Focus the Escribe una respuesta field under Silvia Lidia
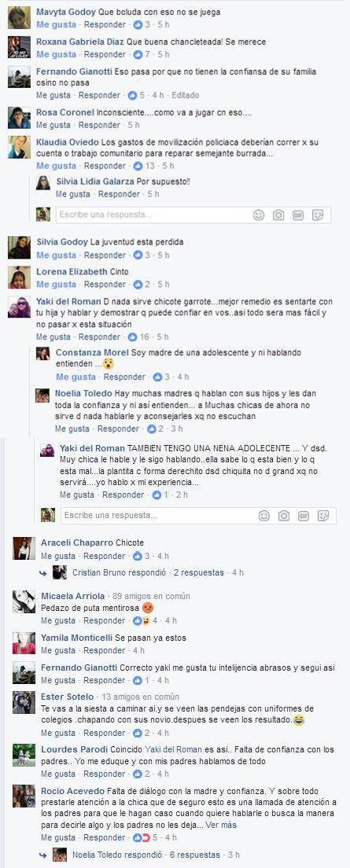350x868 pixels. pyautogui.click(x=151, y=215)
